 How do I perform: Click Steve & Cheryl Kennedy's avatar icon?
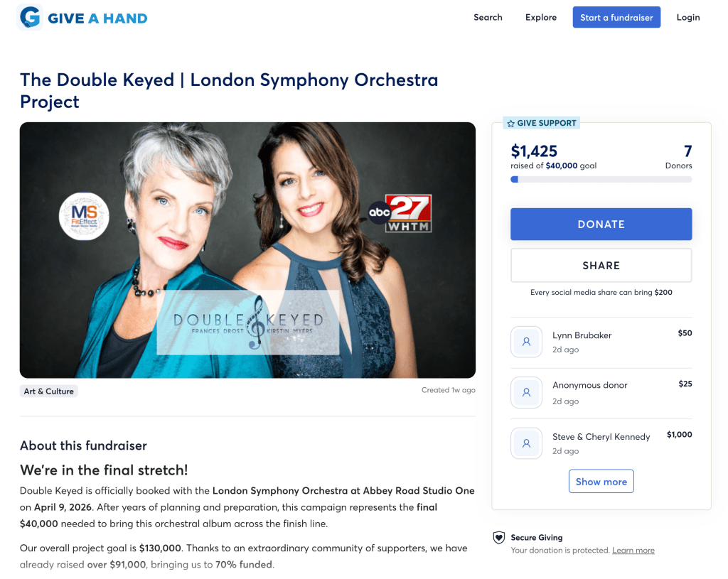[x=526, y=443]
